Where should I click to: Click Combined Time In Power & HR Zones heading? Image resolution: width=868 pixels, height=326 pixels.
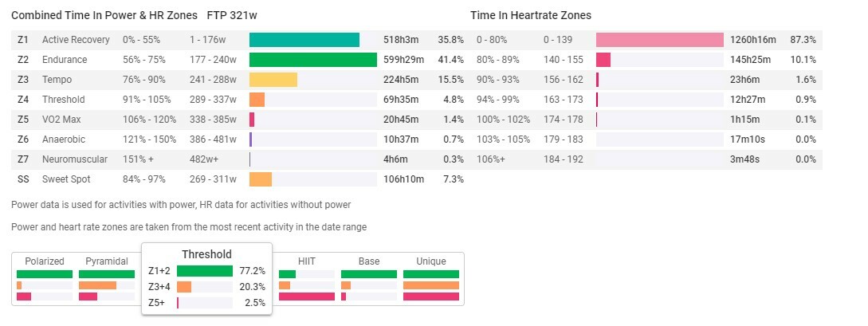pyautogui.click(x=103, y=15)
